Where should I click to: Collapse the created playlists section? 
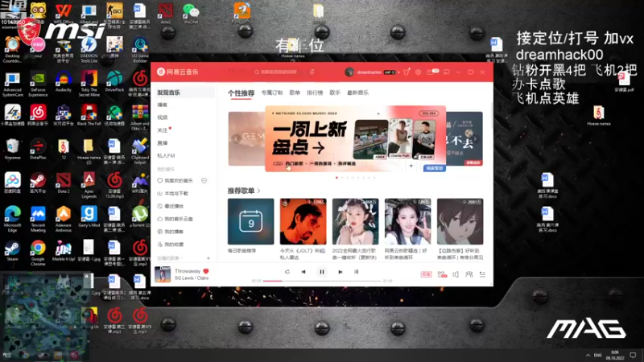point(170,258)
